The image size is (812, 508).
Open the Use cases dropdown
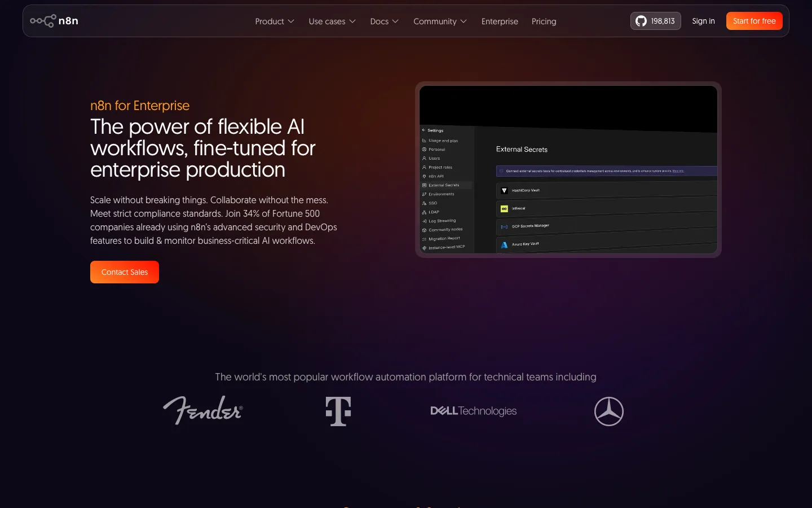332,21
